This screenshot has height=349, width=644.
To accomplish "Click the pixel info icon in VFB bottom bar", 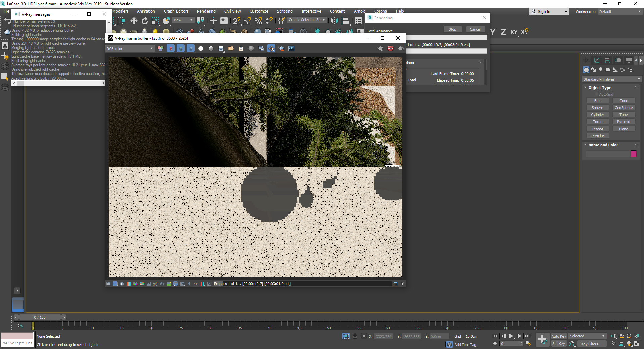I will 122,284.
